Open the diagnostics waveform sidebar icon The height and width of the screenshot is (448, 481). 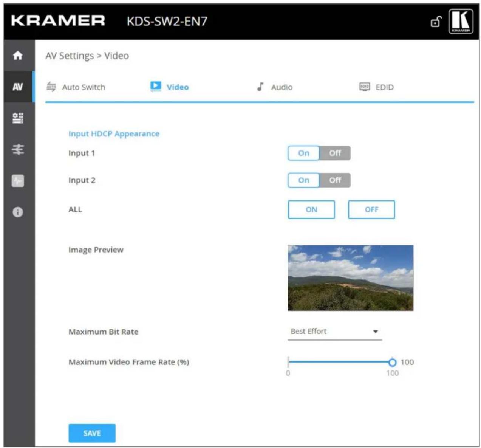18,181
